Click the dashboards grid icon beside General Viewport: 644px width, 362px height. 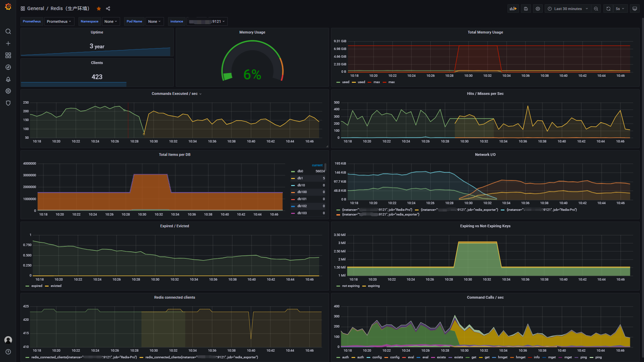pos(23,9)
